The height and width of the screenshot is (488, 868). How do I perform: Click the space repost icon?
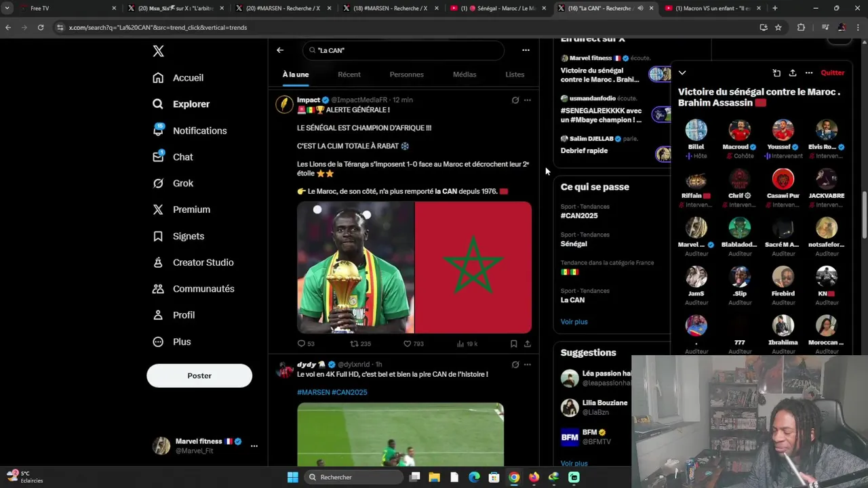pyautogui.click(x=776, y=73)
